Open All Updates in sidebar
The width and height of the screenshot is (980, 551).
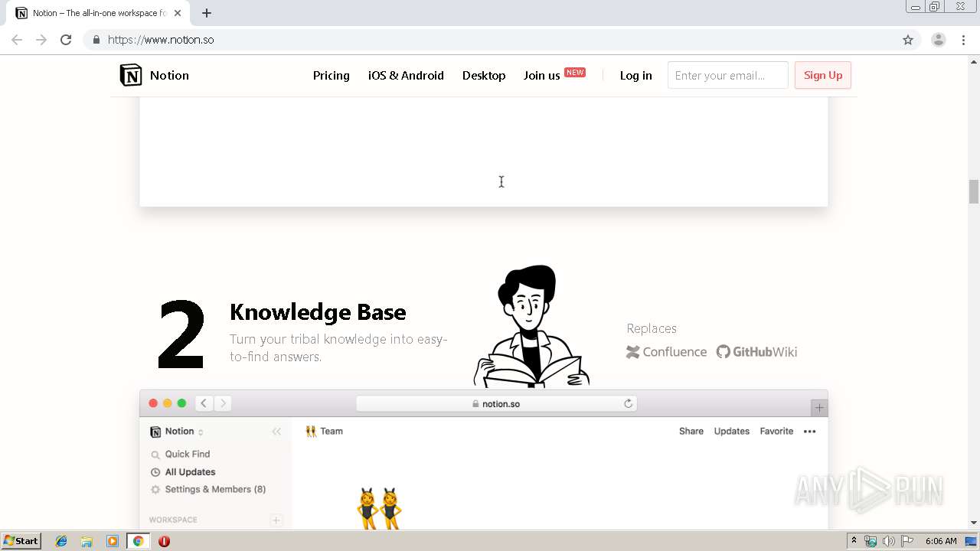183,472
